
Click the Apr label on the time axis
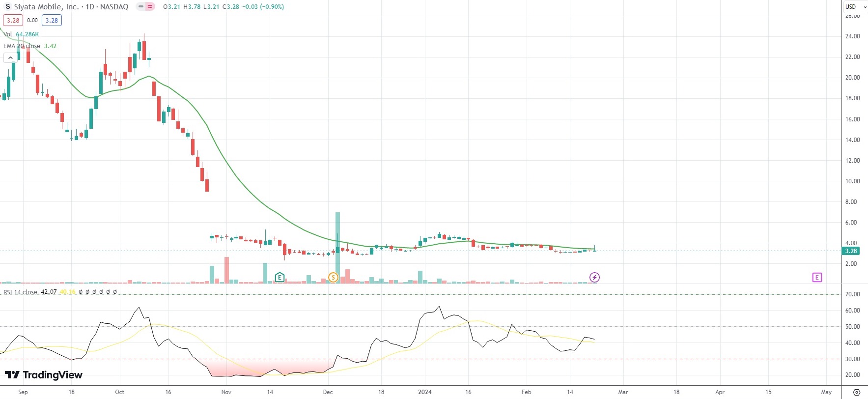pyautogui.click(x=720, y=392)
